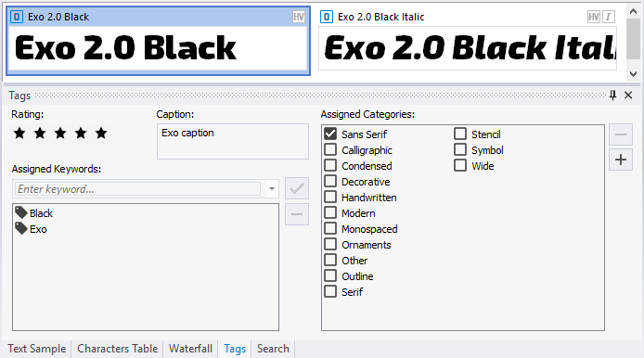This screenshot has height=358, width=644.
Task: Click the HV badge on Exo 2.0 Black Italic tile
Action: click(x=594, y=17)
